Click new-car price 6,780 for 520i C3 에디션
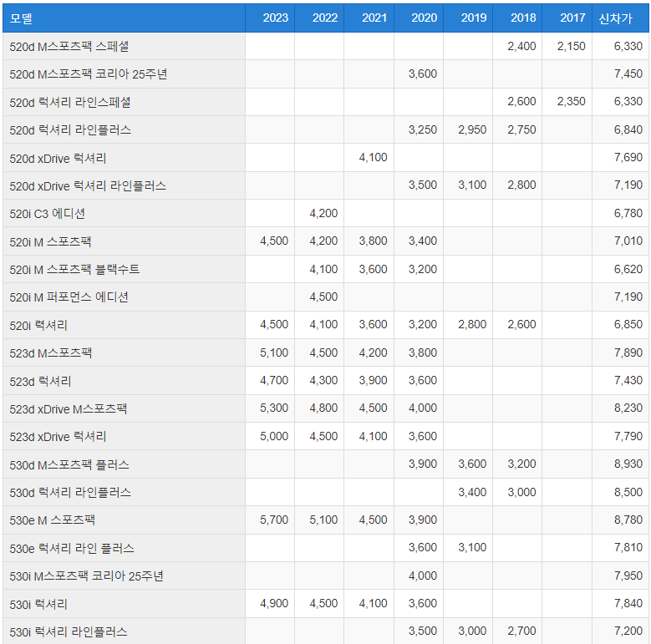This screenshot has height=644, width=651. [x=628, y=213]
